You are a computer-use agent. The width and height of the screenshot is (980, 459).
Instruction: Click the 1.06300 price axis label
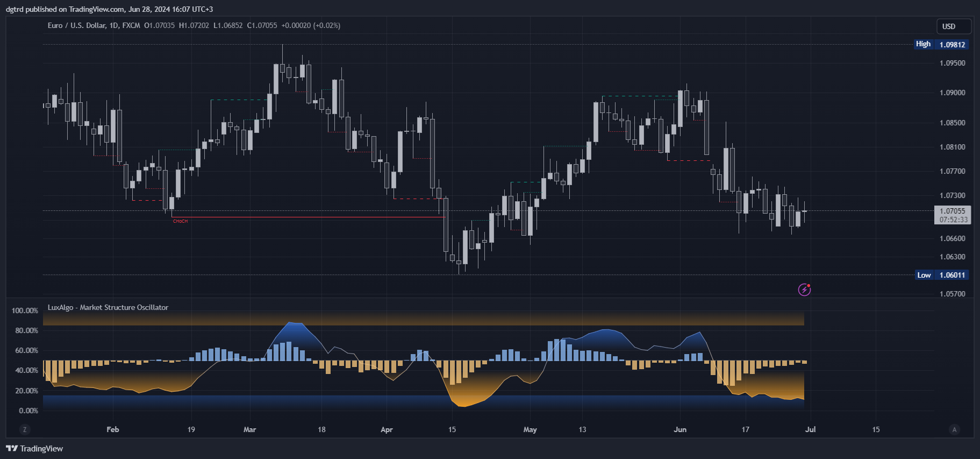pyautogui.click(x=953, y=257)
